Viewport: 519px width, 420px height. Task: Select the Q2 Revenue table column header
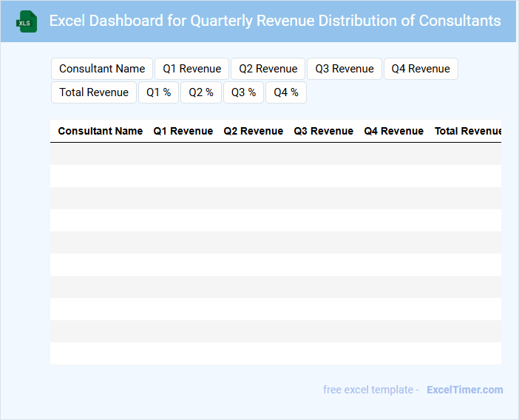pos(254,131)
